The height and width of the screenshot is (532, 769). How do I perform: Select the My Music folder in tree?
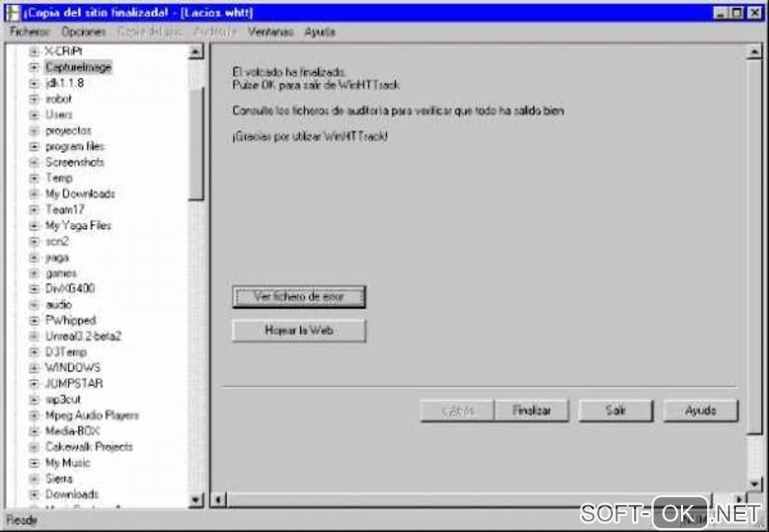tap(68, 463)
